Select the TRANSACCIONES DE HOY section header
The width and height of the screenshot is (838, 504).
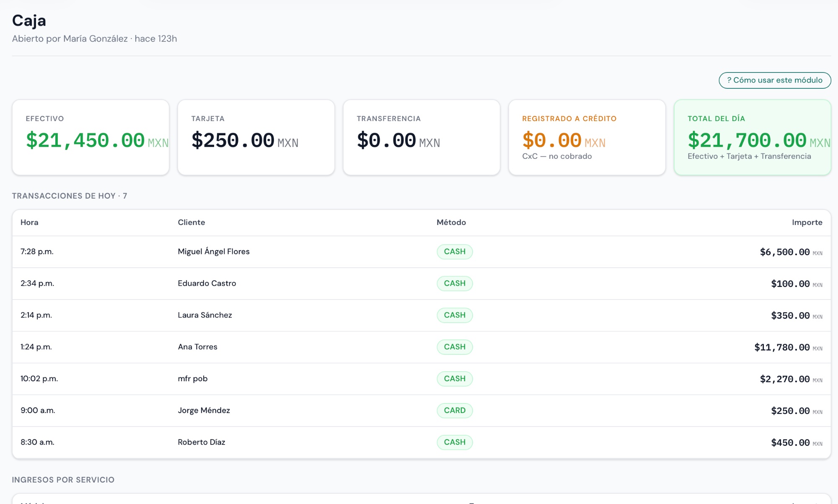coord(70,195)
